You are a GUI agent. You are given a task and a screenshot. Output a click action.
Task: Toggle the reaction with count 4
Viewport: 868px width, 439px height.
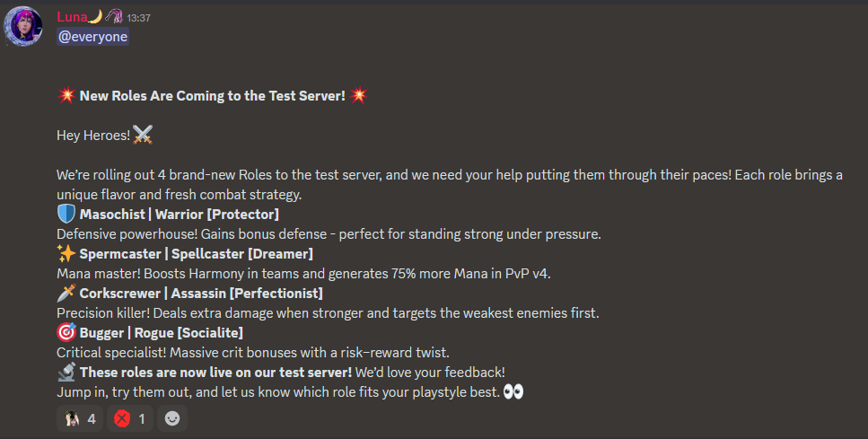pyautogui.click(x=78, y=418)
